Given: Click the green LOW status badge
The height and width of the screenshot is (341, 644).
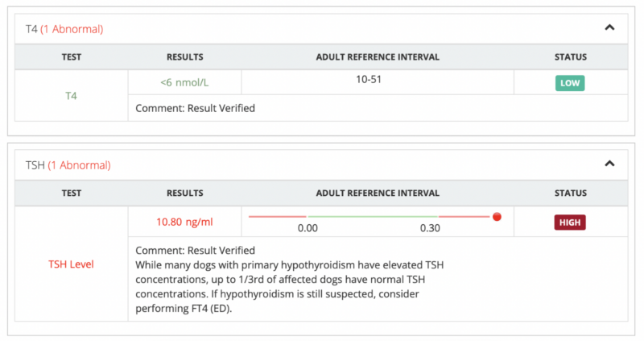Looking at the screenshot, I should (570, 83).
